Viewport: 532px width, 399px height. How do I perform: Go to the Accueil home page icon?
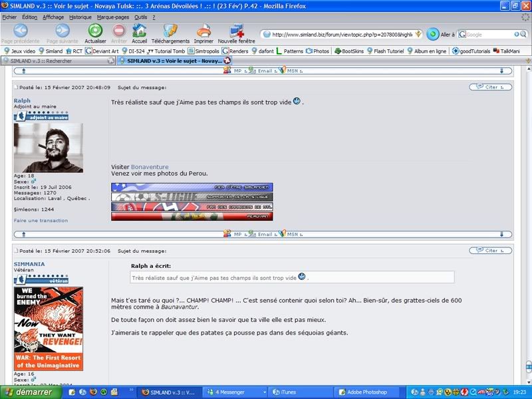tap(139, 31)
